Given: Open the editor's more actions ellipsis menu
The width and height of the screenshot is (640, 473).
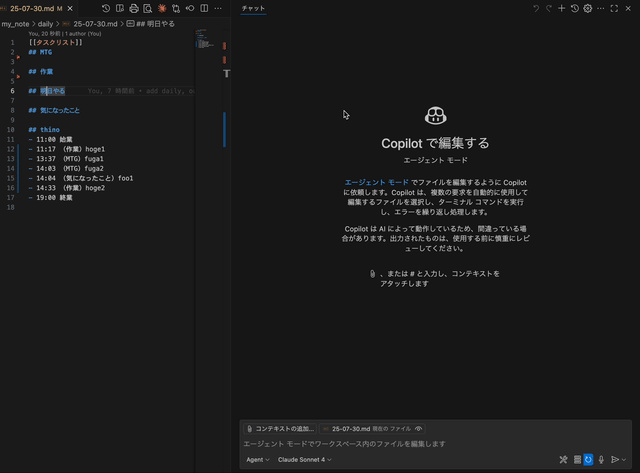Looking at the screenshot, I should (218, 8).
